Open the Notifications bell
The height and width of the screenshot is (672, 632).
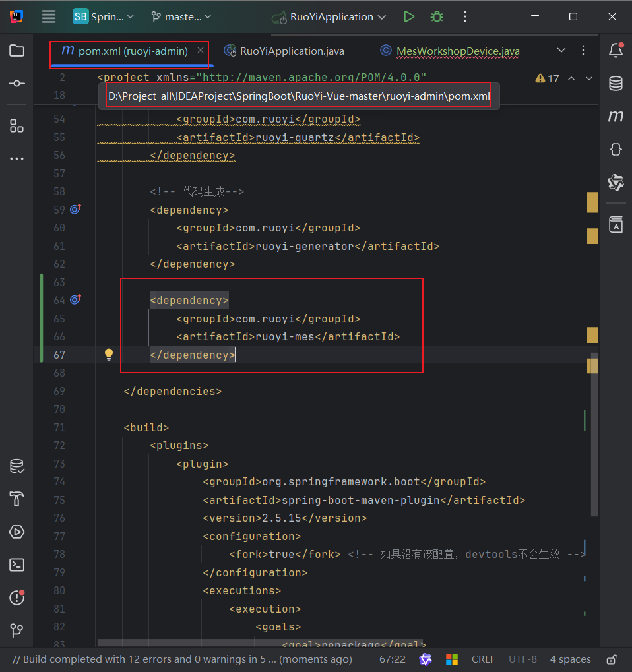(x=616, y=50)
